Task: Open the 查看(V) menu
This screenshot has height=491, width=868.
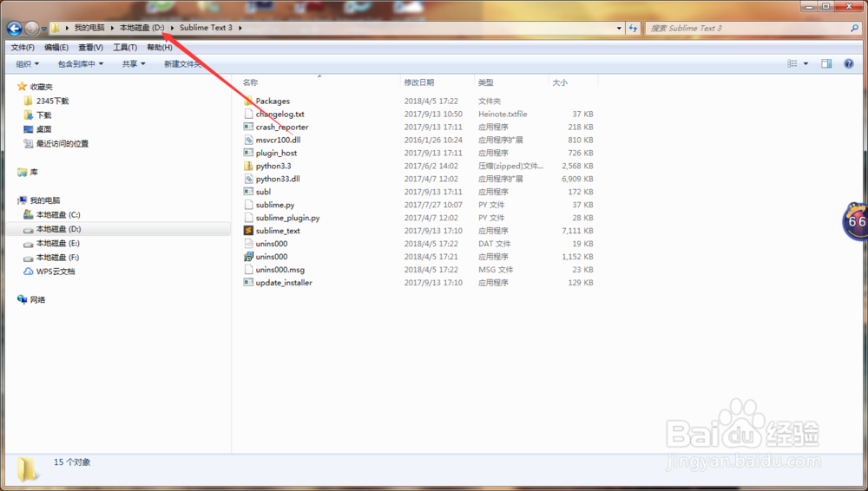Action: tap(90, 48)
